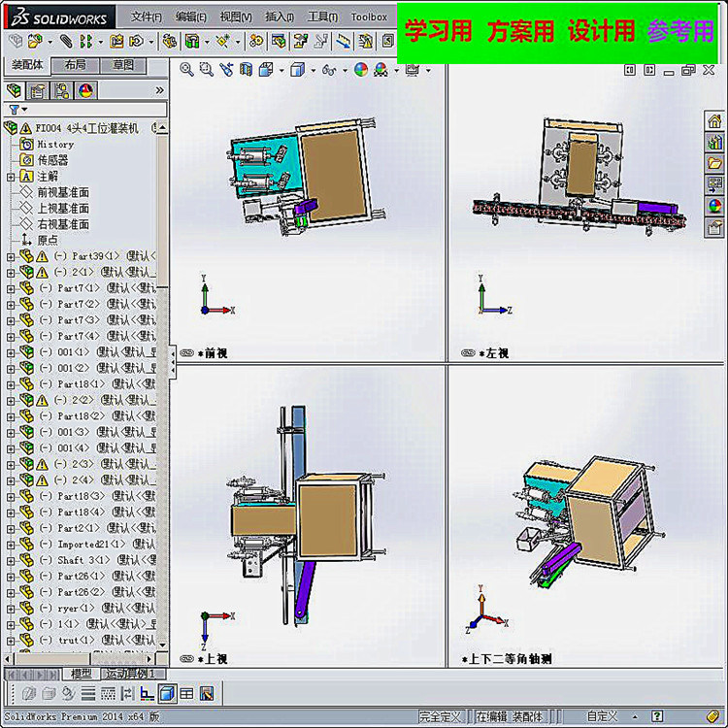Click the Apply Scene icon
The image size is (728, 728).
click(x=381, y=70)
